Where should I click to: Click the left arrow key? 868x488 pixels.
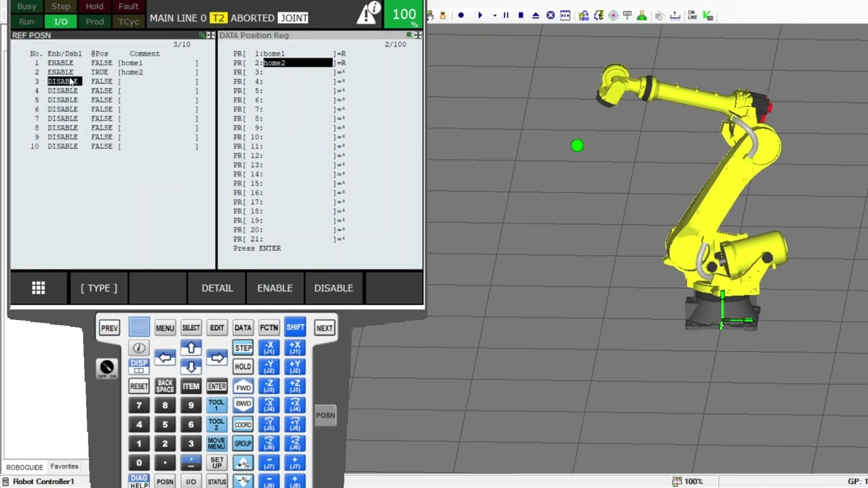165,357
